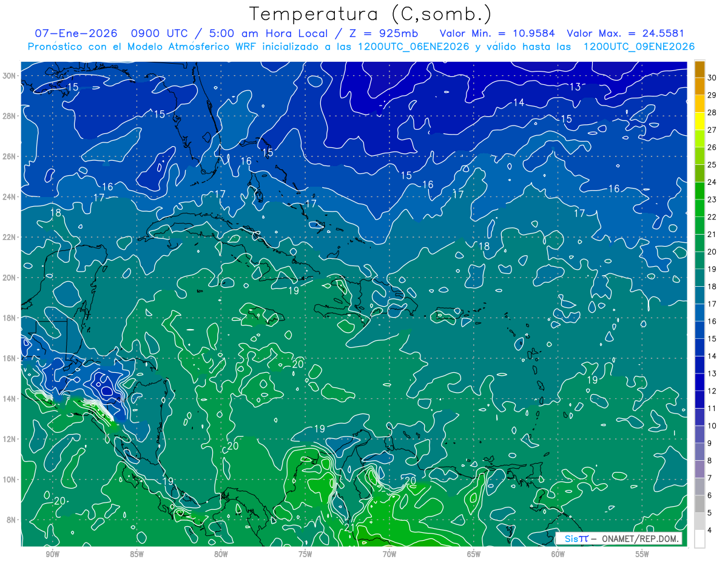Click "Valor Min. = 10.9584" text
Image resolution: width=728 pixels, height=562 pixels.
click(x=497, y=33)
